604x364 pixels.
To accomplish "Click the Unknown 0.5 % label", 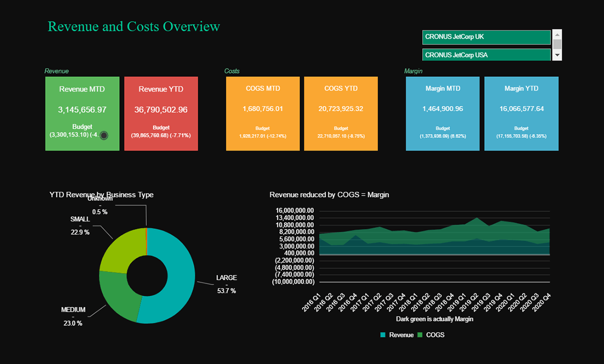I will [x=100, y=205].
